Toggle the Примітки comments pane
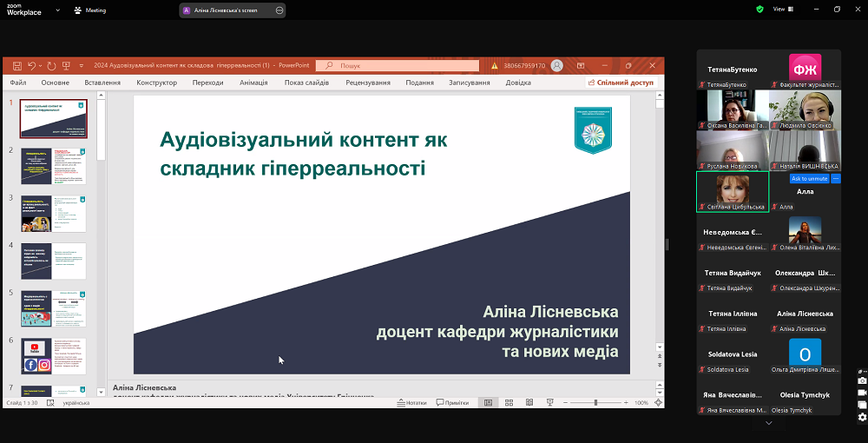 (452, 403)
